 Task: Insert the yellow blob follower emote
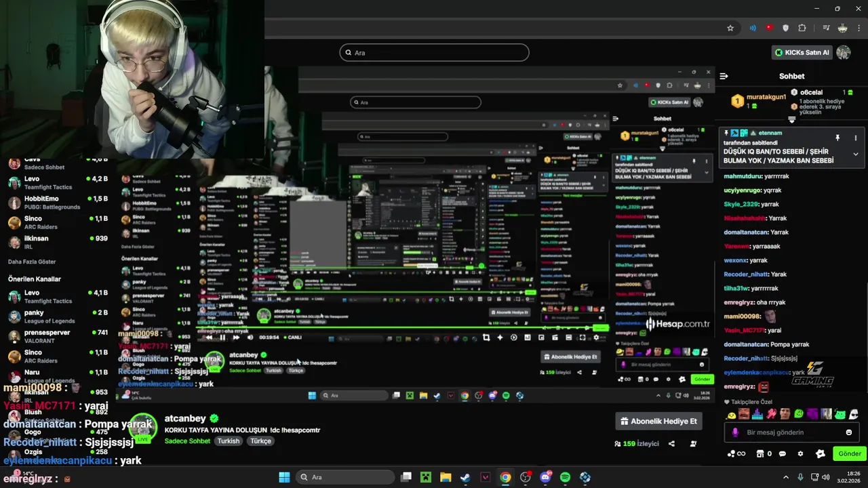click(x=732, y=415)
